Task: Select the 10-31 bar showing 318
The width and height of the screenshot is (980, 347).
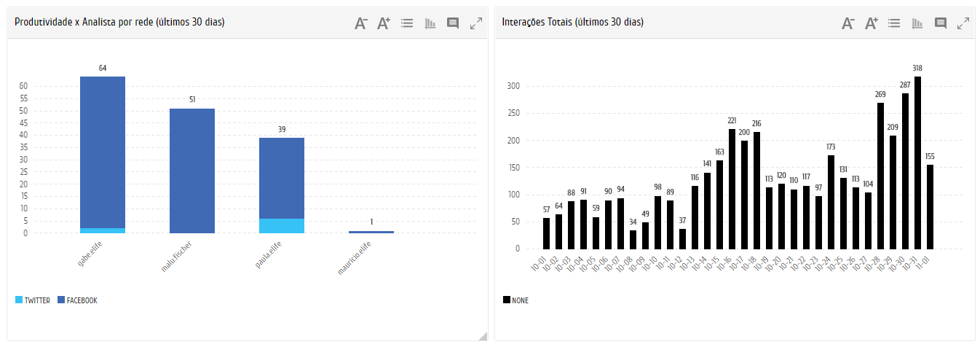Action: tap(917, 162)
